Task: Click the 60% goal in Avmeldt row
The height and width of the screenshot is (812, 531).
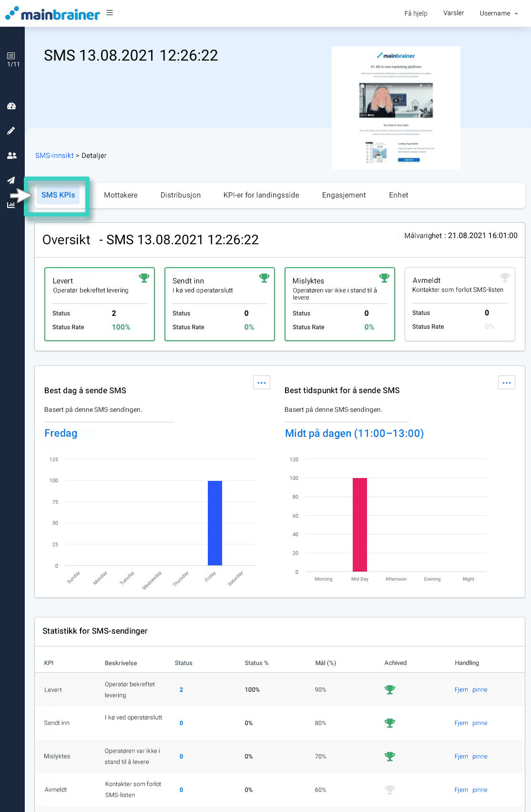Action: tap(320, 790)
